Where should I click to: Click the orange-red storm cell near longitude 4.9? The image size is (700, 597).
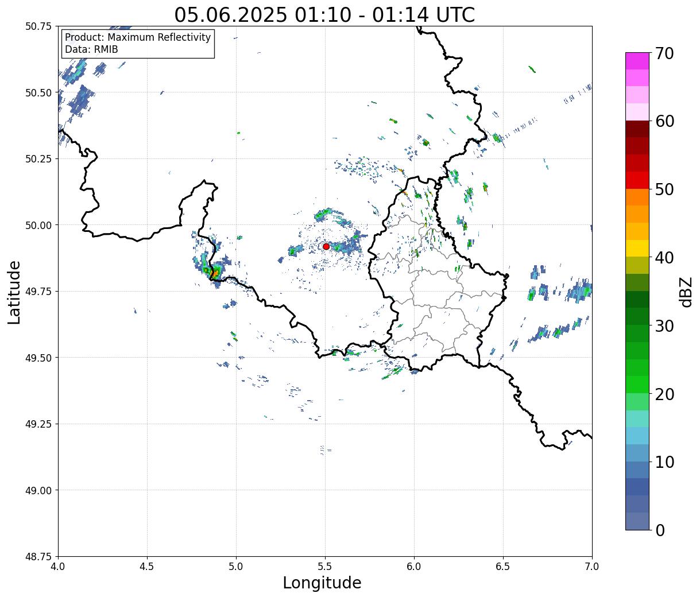(215, 273)
